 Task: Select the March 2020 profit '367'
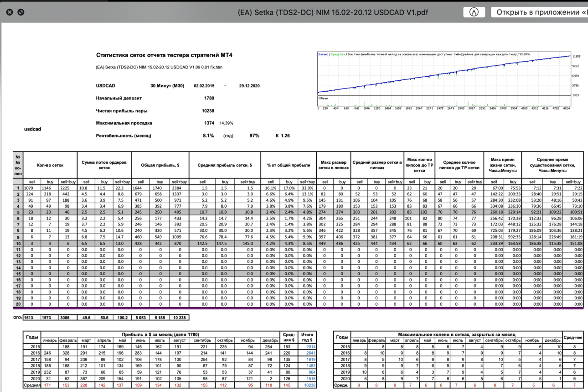[86, 379]
